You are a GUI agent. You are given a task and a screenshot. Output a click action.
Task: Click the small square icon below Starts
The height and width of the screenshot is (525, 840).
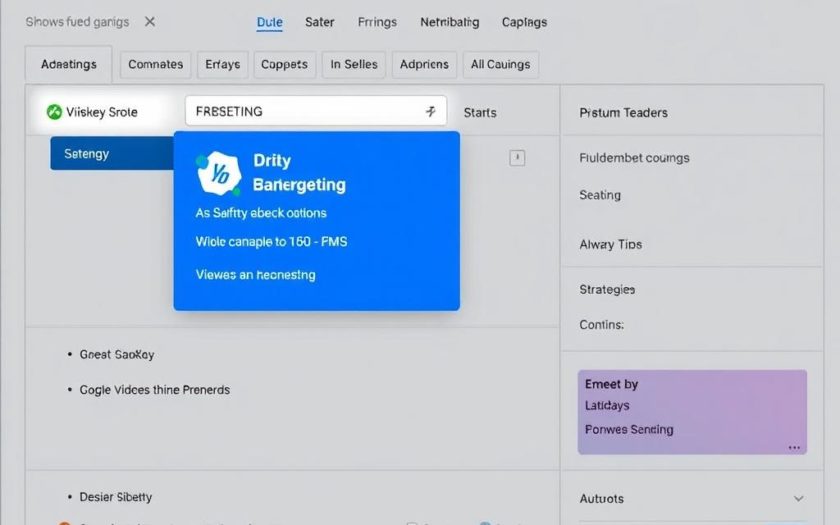tap(517, 157)
